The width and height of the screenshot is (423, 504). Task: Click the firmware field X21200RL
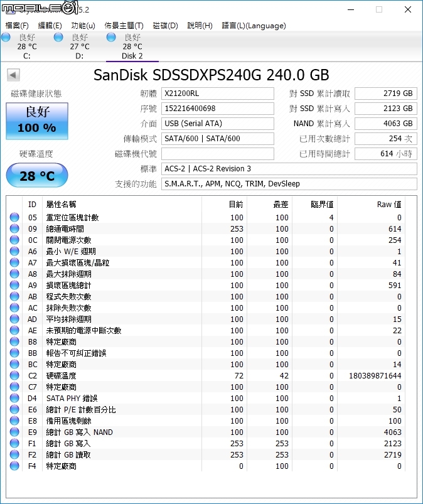click(x=217, y=94)
